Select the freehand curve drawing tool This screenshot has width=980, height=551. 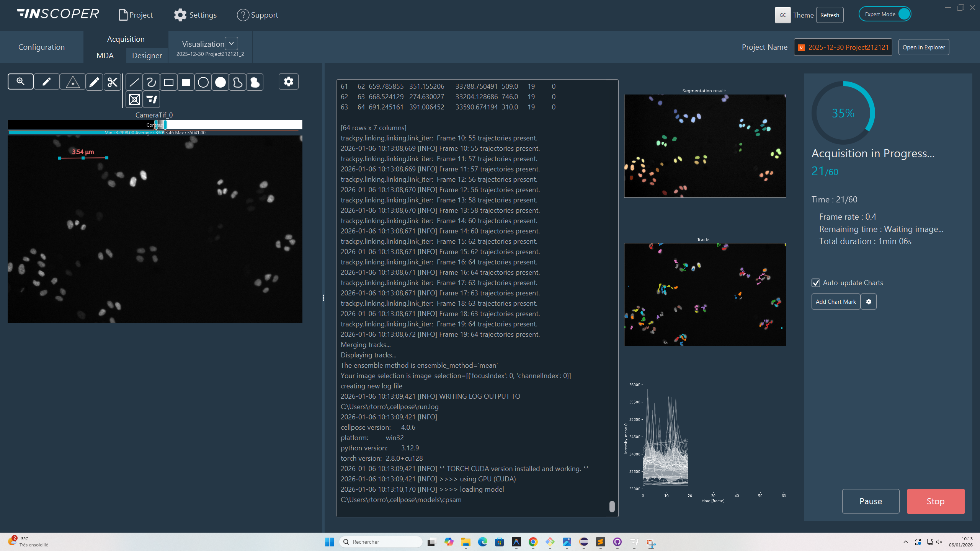point(151,82)
